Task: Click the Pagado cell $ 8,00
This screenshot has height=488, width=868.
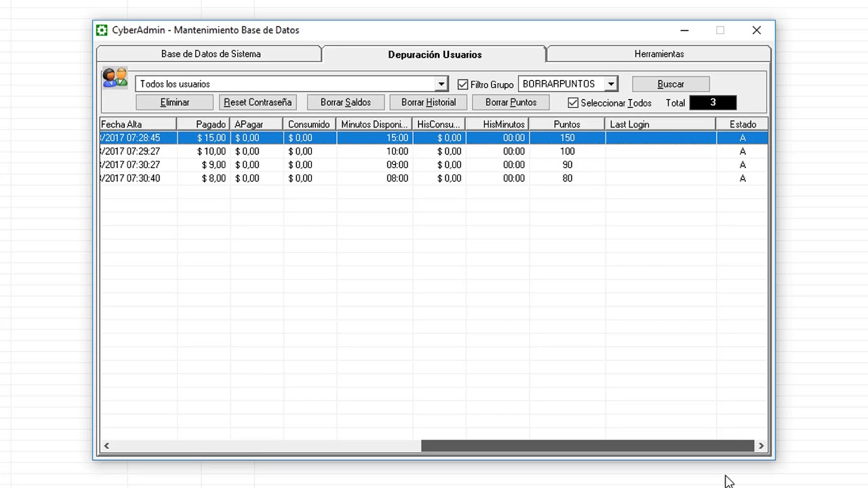Action: (203, 179)
